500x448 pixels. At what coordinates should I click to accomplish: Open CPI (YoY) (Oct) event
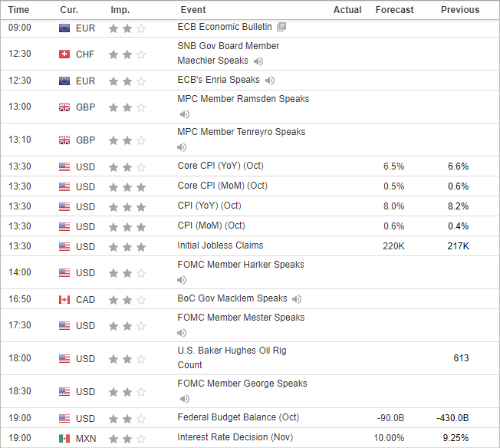[x=209, y=206]
